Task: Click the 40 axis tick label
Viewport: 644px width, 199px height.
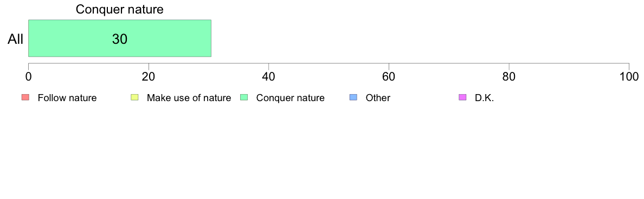Action: 268,76
